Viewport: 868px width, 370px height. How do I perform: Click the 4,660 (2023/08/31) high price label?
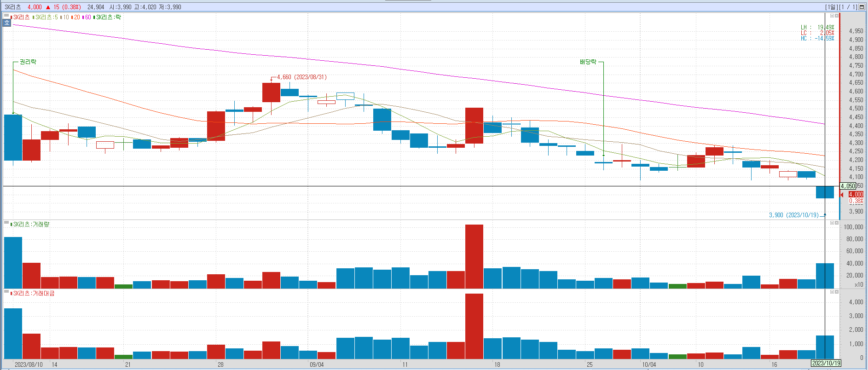(301, 77)
